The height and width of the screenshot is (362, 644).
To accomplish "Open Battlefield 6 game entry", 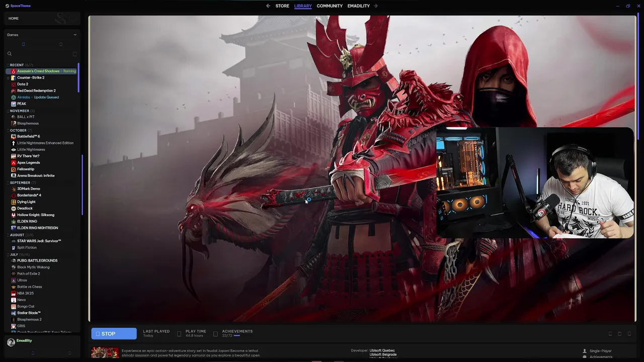I will 28,137.
